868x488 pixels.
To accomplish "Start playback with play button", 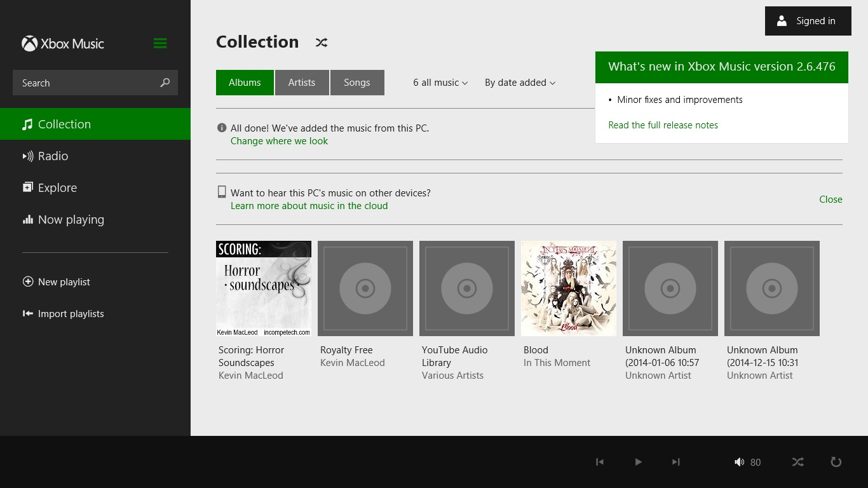I will pyautogui.click(x=638, y=462).
